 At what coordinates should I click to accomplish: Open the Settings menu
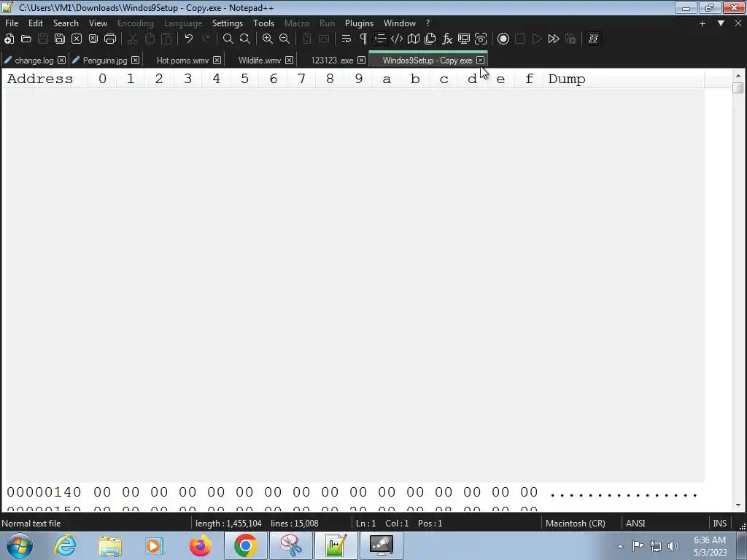[228, 23]
